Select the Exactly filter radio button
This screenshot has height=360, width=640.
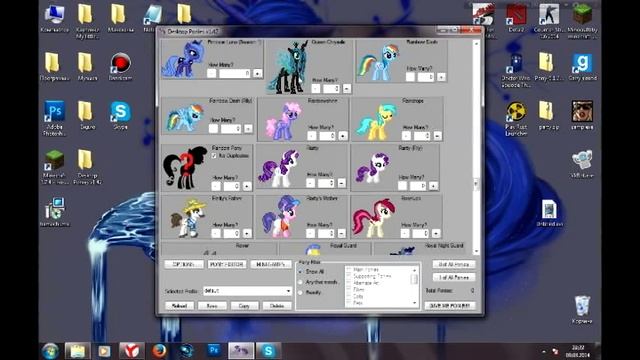tap(301, 293)
